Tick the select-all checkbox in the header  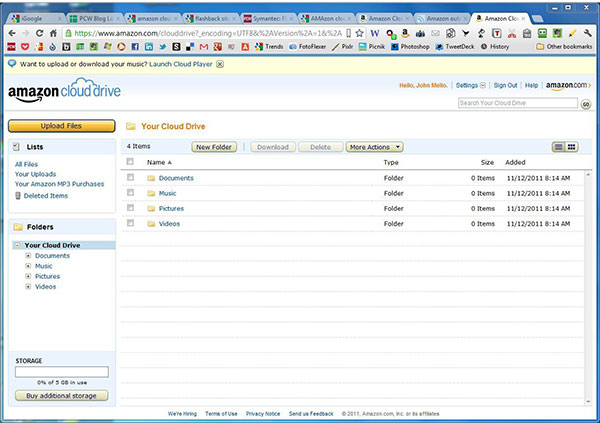(130, 162)
